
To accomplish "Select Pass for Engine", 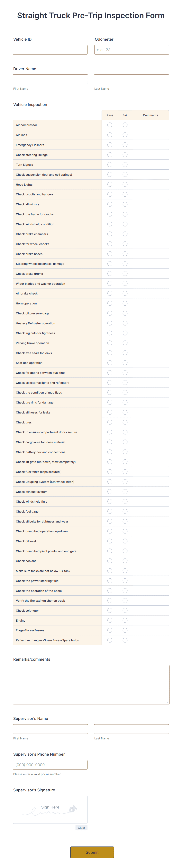I will [110, 620].
